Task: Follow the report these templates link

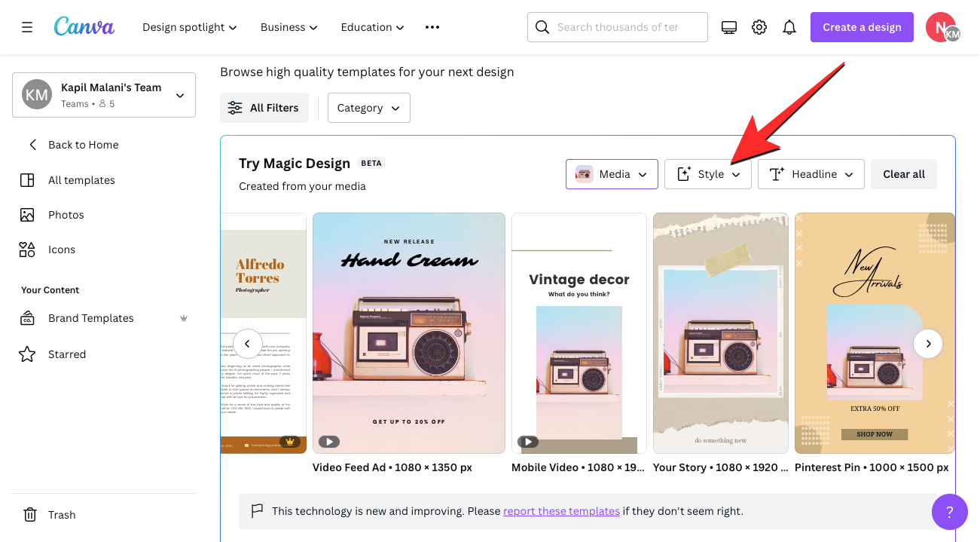Action: point(561,511)
